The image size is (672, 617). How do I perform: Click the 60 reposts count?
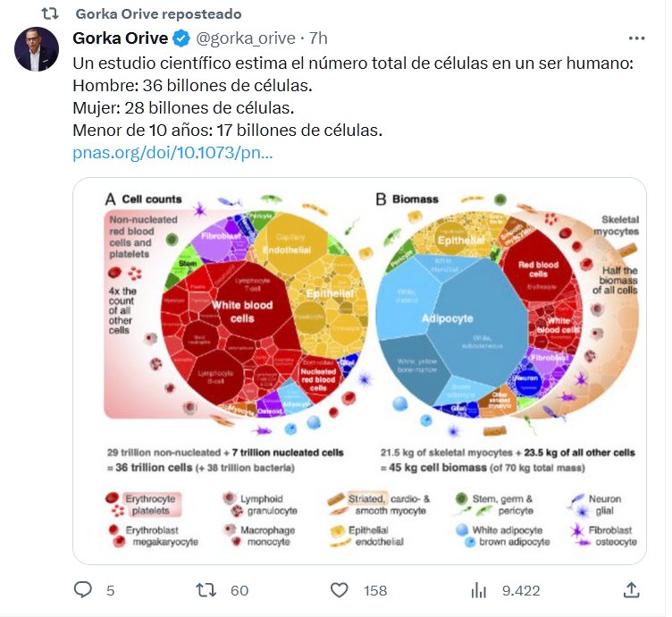239,590
